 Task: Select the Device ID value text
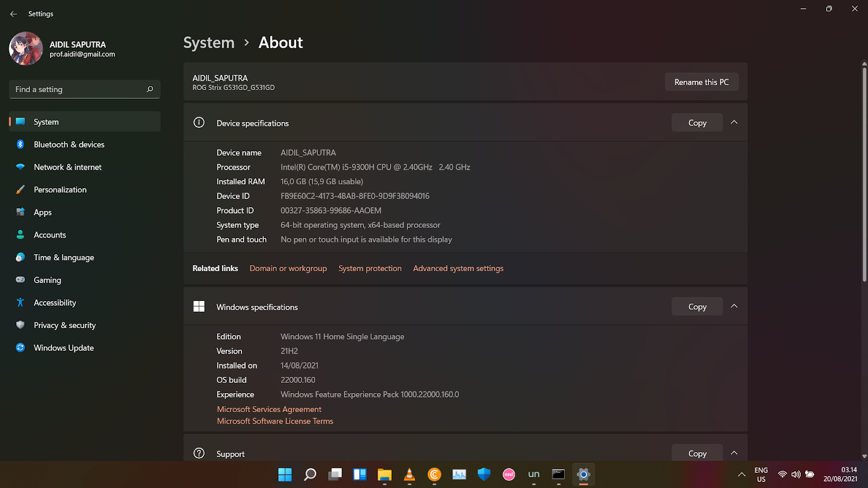coord(355,196)
